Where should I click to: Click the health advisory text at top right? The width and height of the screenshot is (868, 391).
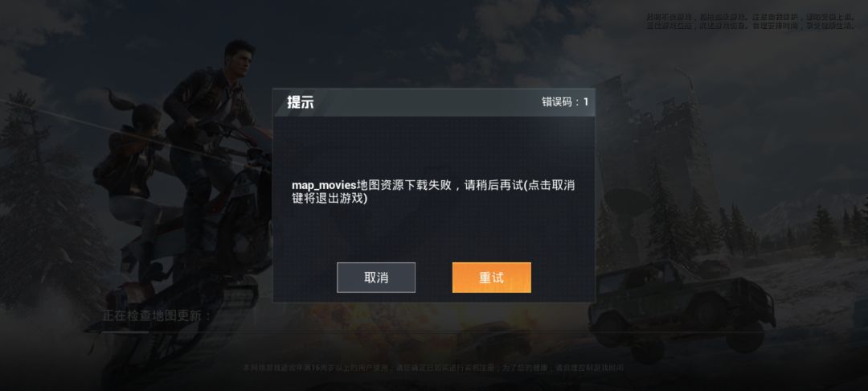(751, 22)
